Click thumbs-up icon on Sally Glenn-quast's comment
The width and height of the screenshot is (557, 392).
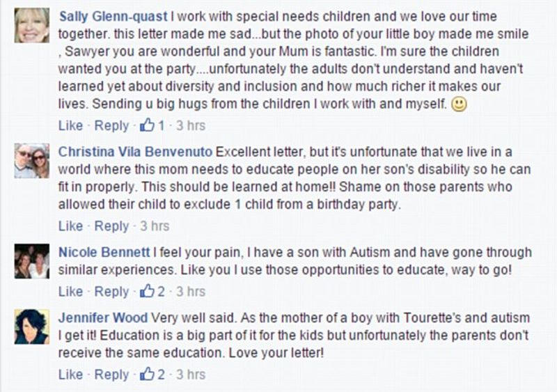147,125
